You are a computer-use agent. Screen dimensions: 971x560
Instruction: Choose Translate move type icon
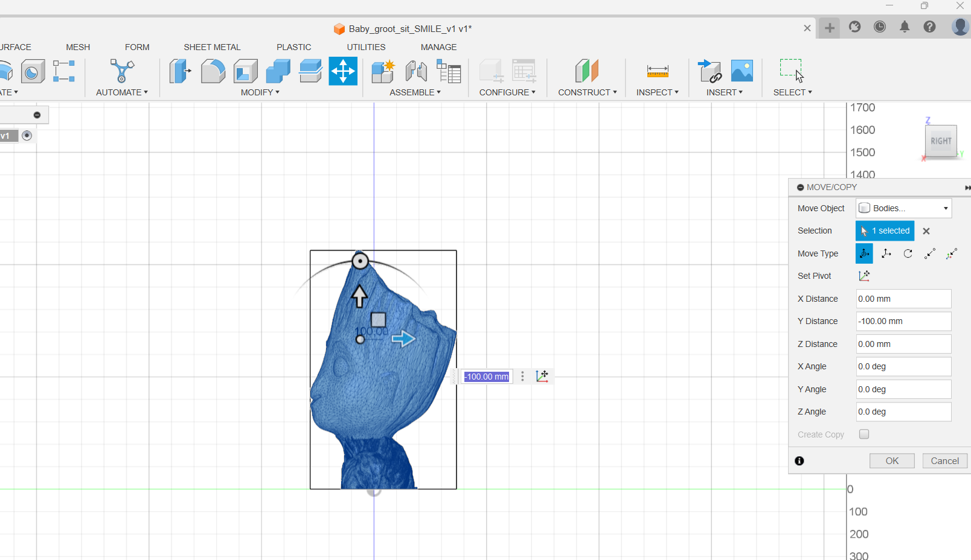click(886, 253)
